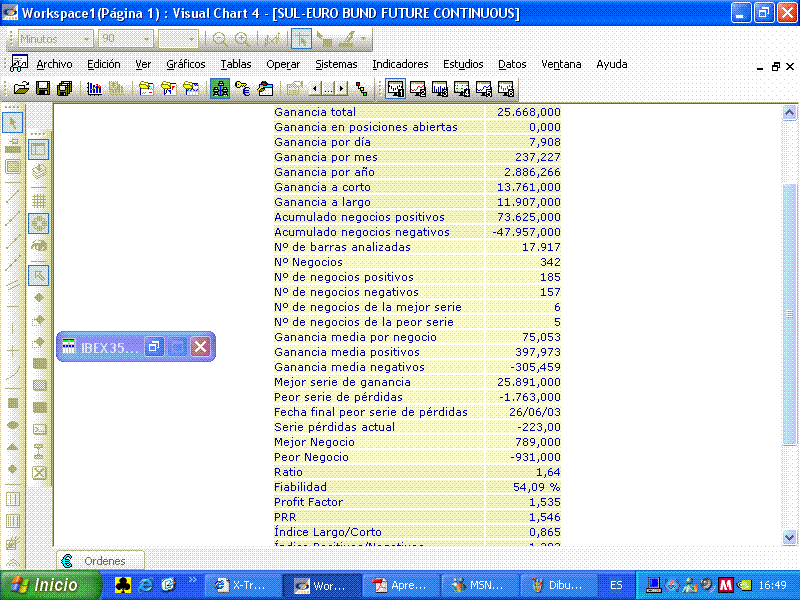
Task: Click the eye icon in second palette
Action: point(39,246)
